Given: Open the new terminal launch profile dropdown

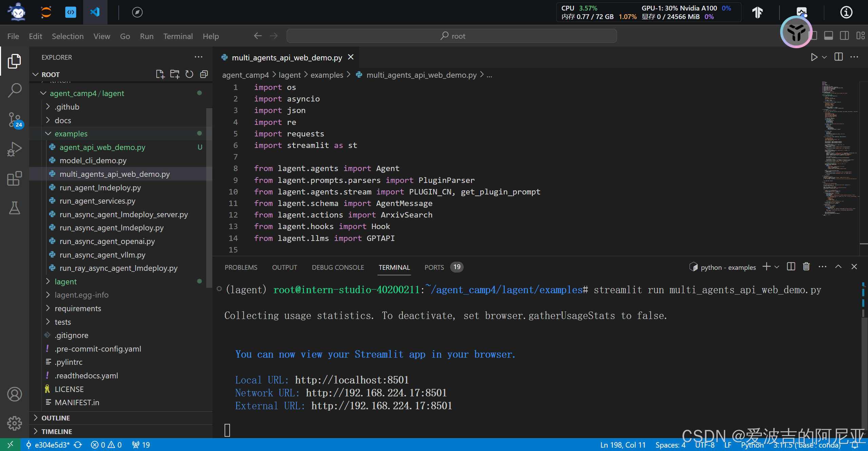Looking at the screenshot, I should point(777,267).
